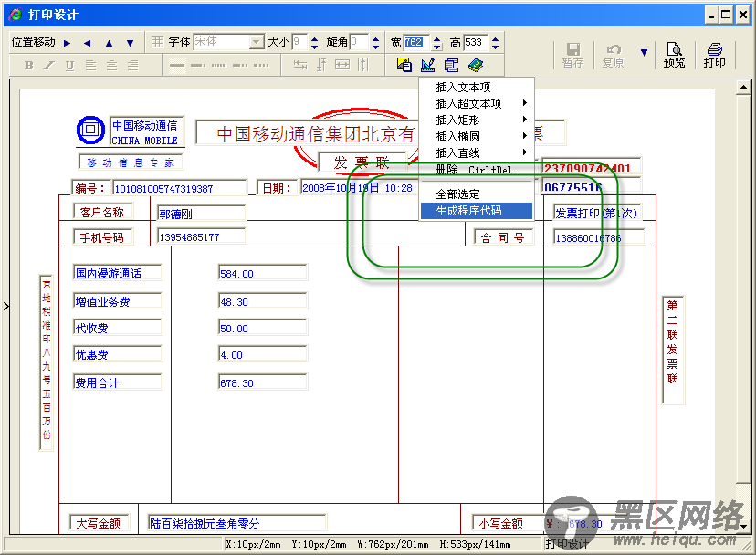This screenshot has width=756, height=555.
Task: Move position left with the left arrow
Action: [x=88, y=43]
